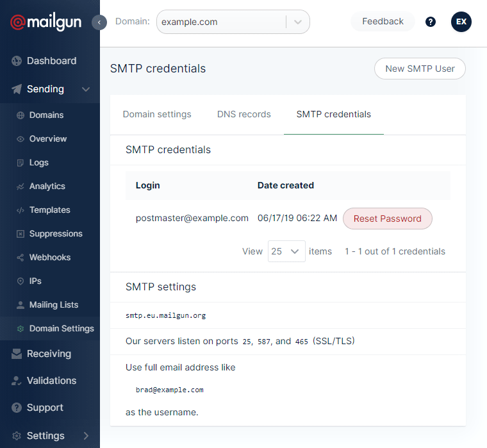The height and width of the screenshot is (448, 487).
Task: Navigate to Analytics
Action: (47, 187)
